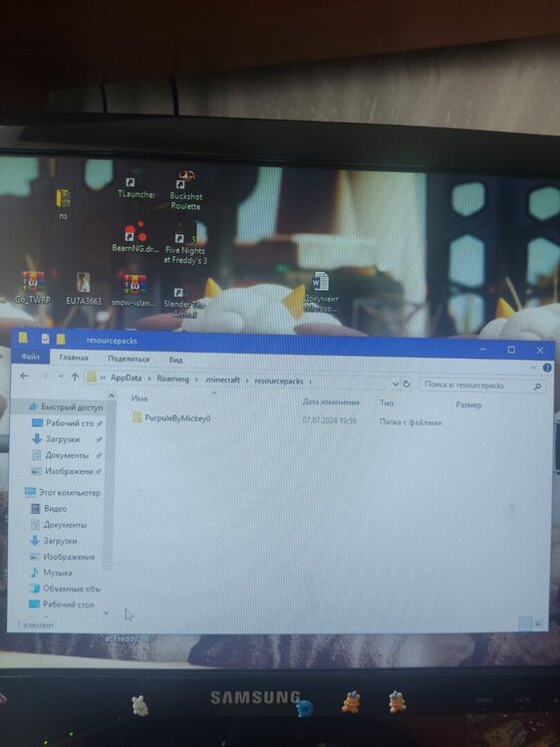
Task: Select Five Nights at Freddy's 3 icon
Action: point(185,247)
